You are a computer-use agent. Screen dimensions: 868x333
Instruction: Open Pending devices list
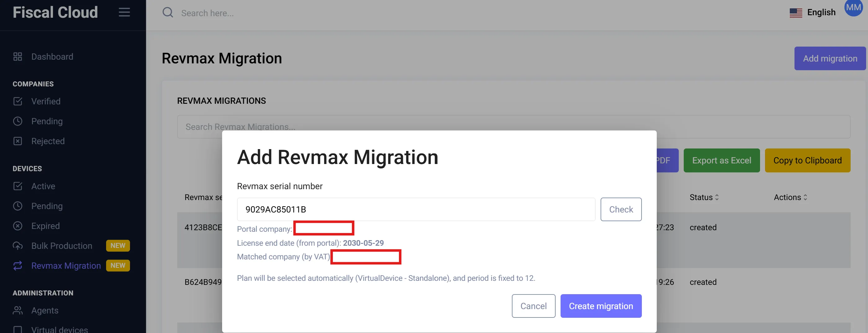(x=47, y=206)
